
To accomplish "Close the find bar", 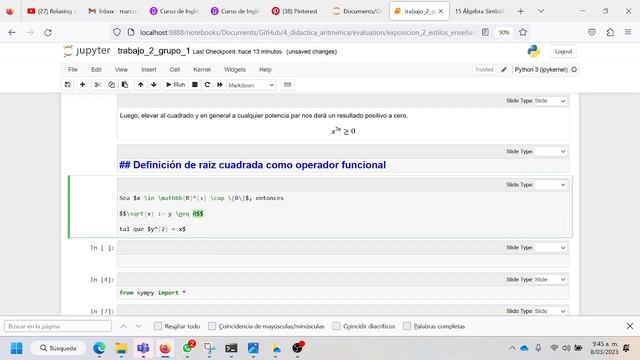I will 630,326.
